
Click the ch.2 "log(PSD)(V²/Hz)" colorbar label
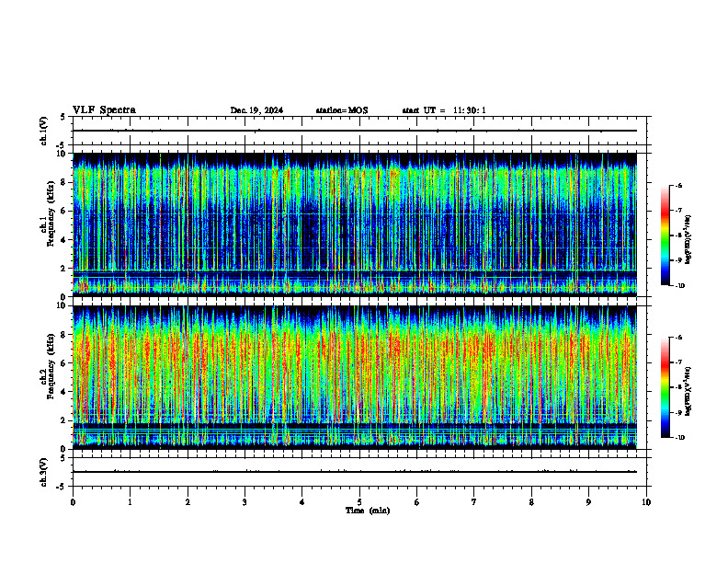pos(688,391)
